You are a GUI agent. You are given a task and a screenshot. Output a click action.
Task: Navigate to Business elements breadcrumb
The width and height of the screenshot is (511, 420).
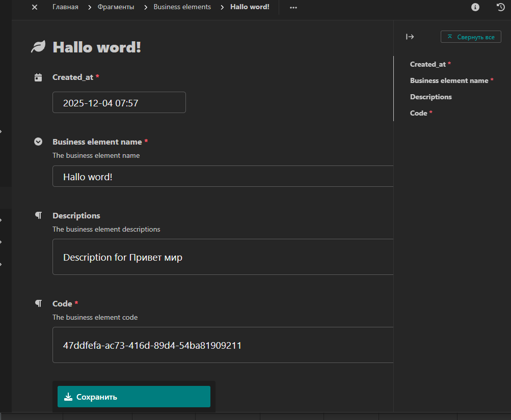[182, 7]
